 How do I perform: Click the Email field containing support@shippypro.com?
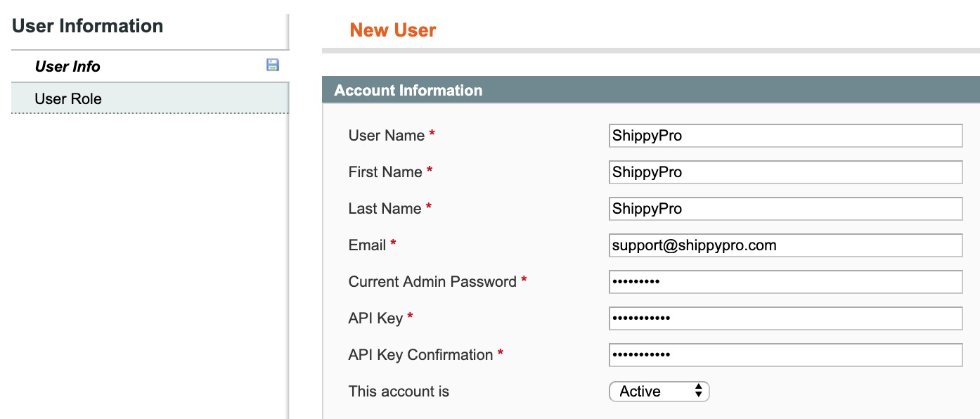pyautogui.click(x=785, y=245)
